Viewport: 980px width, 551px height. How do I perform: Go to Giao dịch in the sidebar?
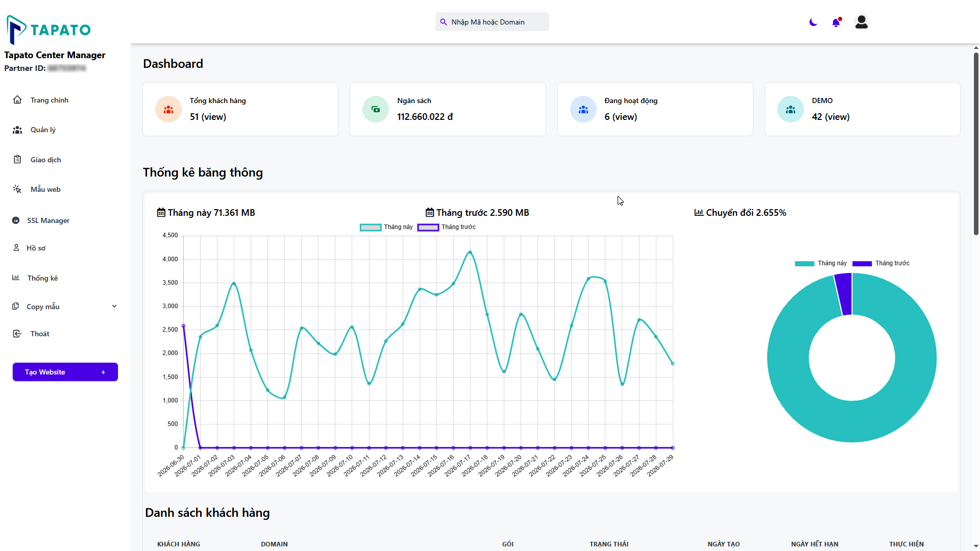pos(45,160)
